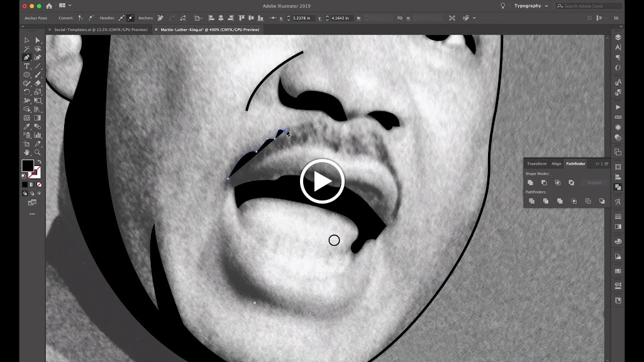Select the Artboard tool
Image resolution: width=644 pixels, height=362 pixels.
[26, 144]
